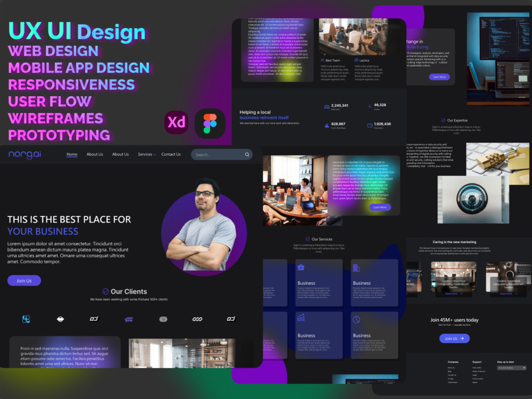Click the security camera lens photo
532x399 pixels.
click(473, 199)
